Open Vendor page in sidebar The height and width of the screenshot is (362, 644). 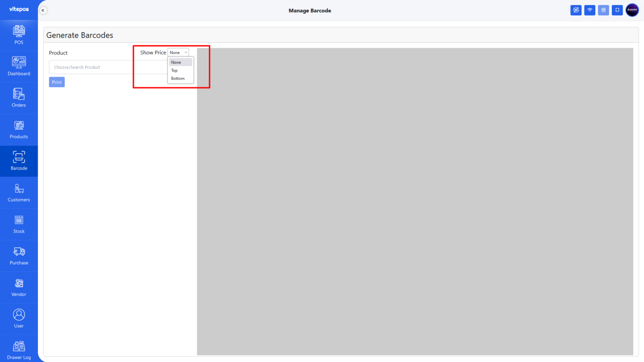(19, 287)
